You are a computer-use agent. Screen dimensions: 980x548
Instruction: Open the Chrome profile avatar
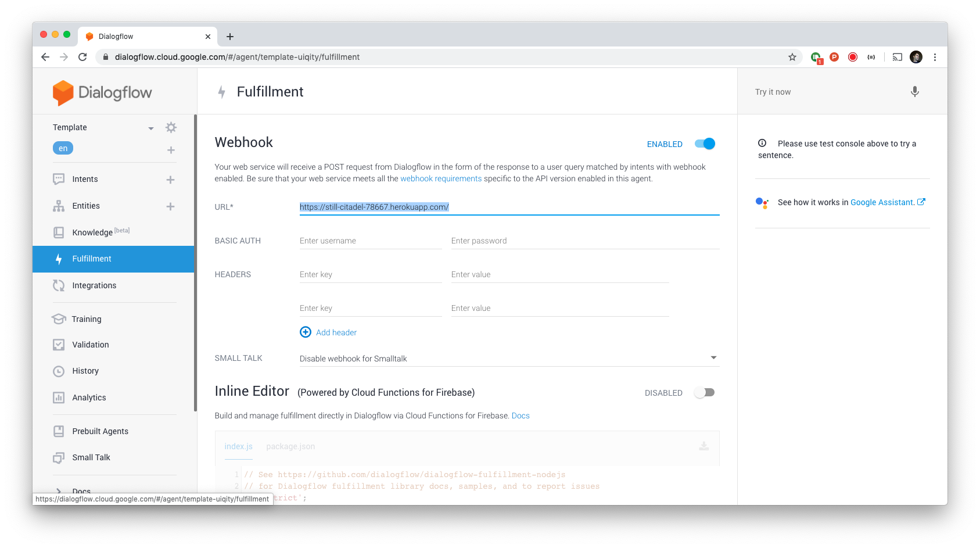coord(916,57)
